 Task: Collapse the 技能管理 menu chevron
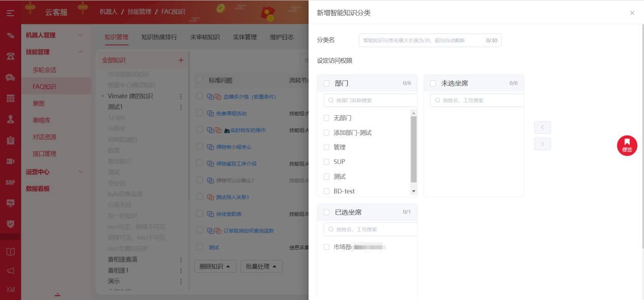80,52
